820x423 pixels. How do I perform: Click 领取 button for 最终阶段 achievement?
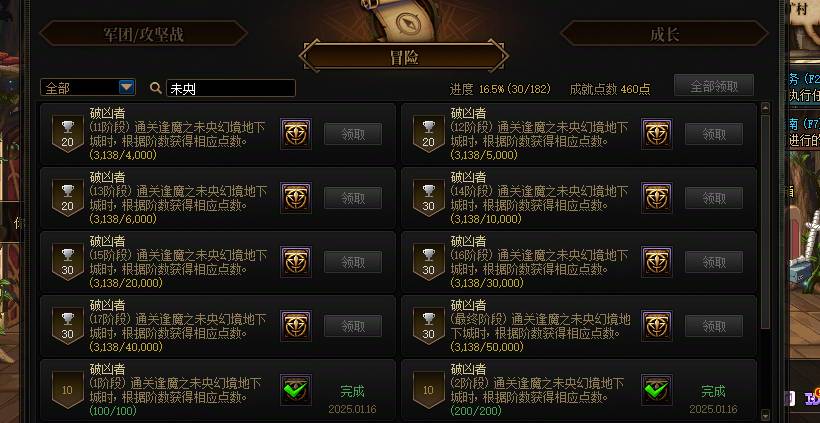714,326
